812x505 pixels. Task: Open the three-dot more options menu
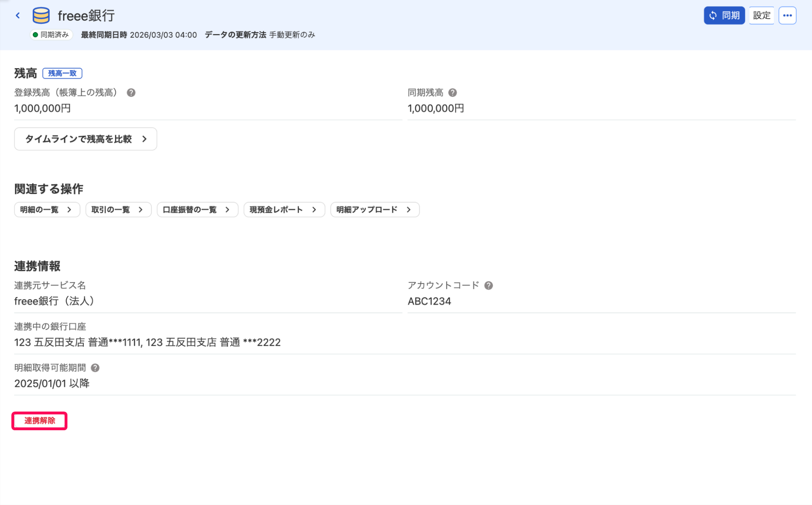pyautogui.click(x=787, y=15)
